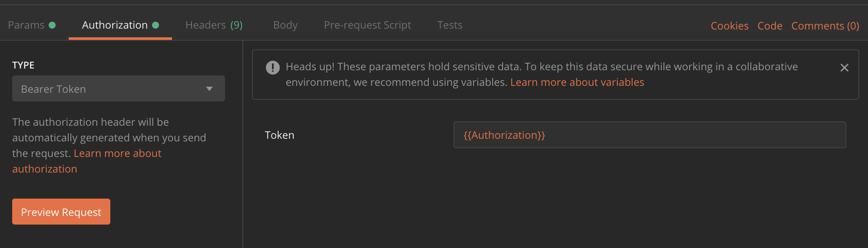Viewport: 868px width, 248px height.
Task: Click the caret arrow in Bearer Token selector
Action: click(x=209, y=89)
